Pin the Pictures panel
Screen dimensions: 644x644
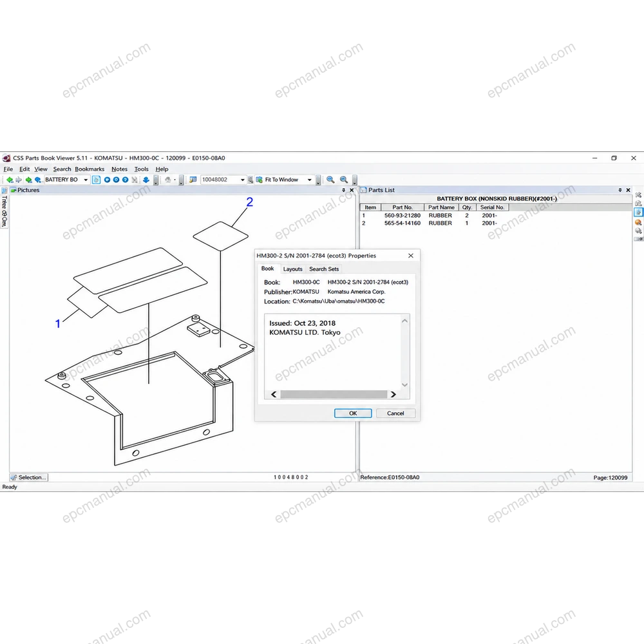pos(344,190)
